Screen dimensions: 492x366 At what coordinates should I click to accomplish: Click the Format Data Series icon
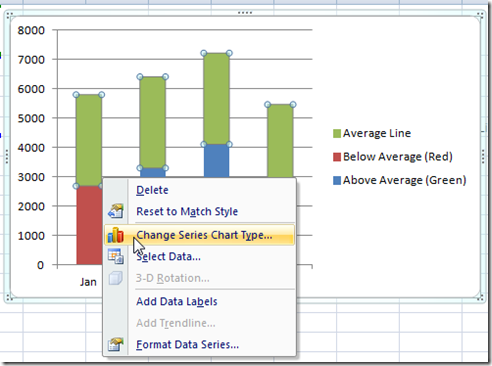(x=116, y=344)
